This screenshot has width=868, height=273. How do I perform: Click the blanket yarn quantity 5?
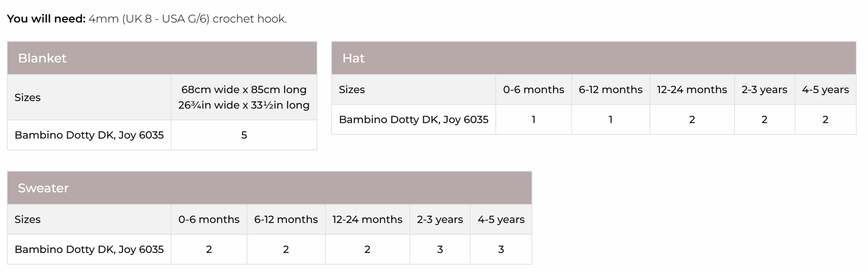(x=244, y=135)
